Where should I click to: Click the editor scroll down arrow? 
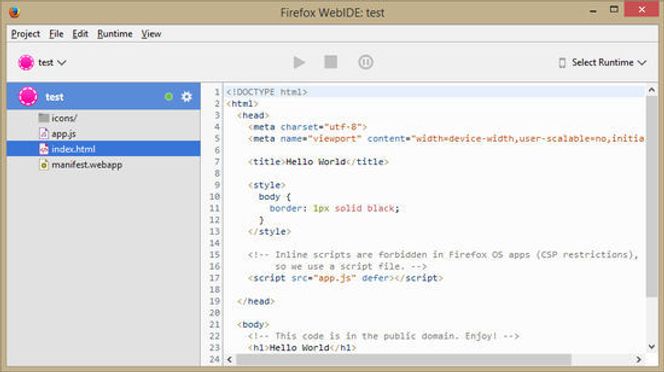651,347
